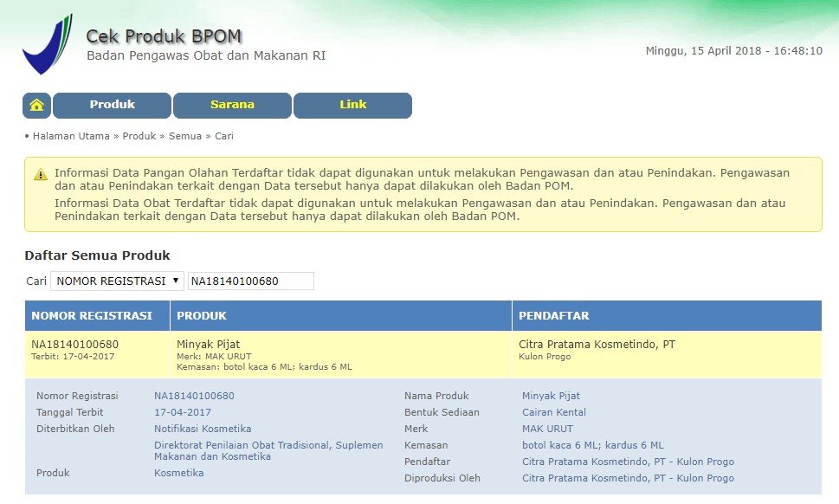839x504 pixels.
Task: Click the PENDAFTAR column header
Action: coord(667,316)
